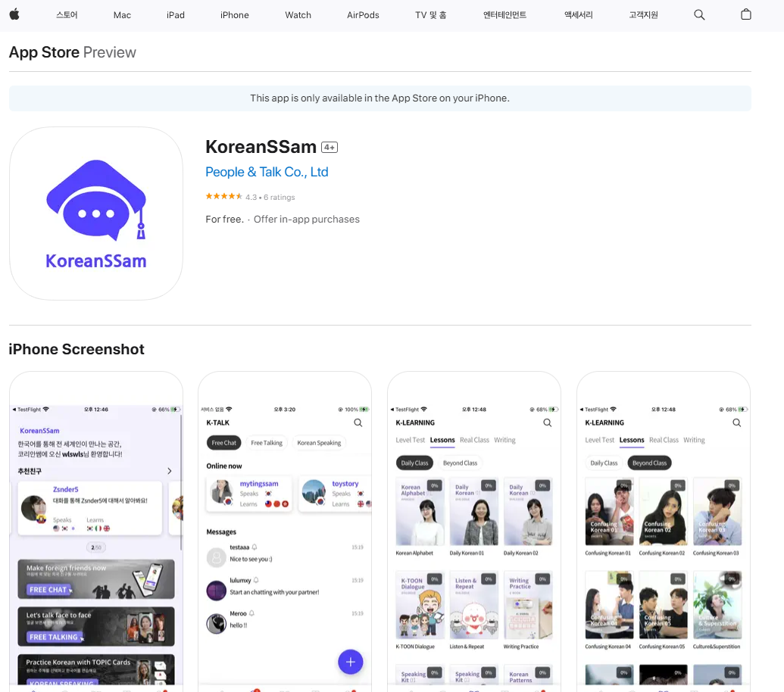Tap the Practice Korean with TOPIC Cards banner
The image size is (784, 692).
[96, 669]
